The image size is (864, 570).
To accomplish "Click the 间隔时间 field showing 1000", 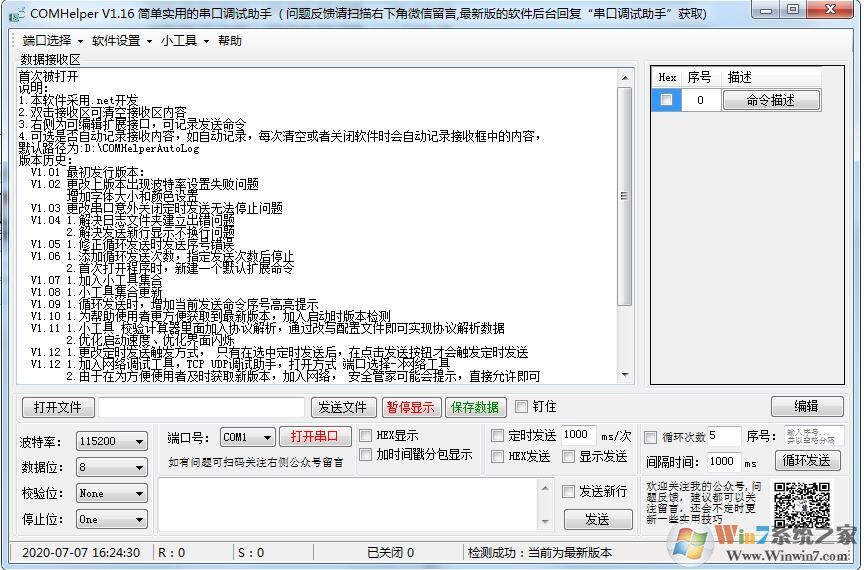I will (722, 461).
